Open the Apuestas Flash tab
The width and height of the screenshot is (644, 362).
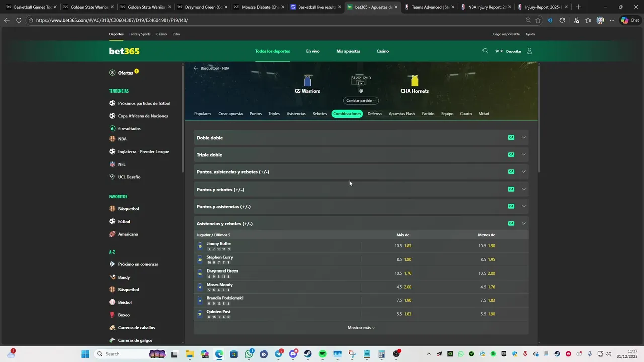click(x=401, y=114)
